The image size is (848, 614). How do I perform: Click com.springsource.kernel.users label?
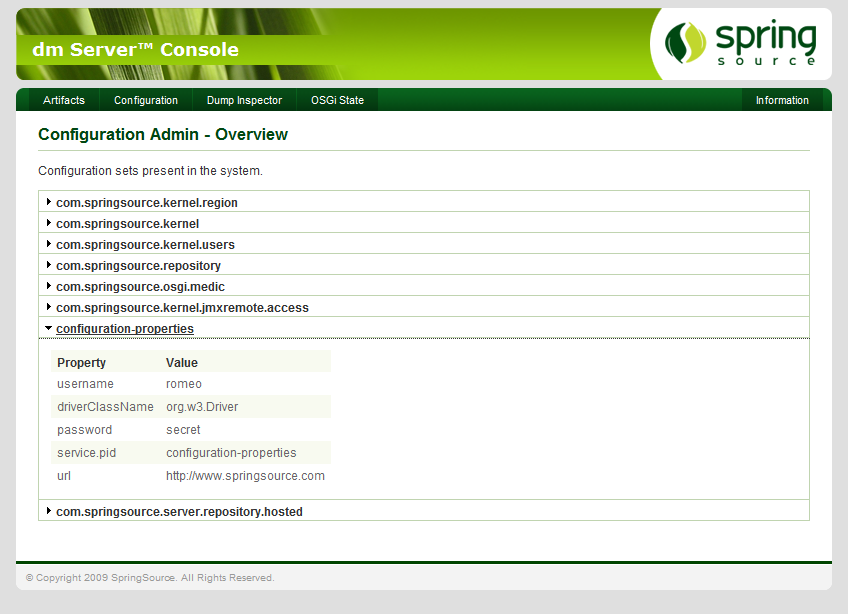(145, 245)
